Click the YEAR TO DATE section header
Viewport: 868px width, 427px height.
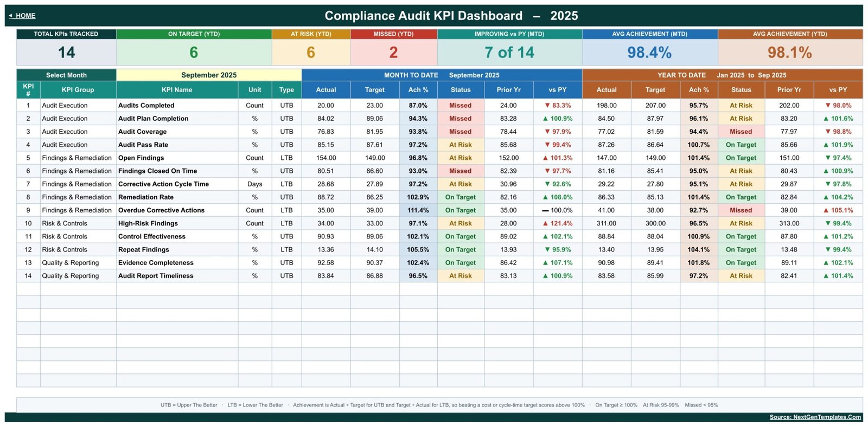(x=722, y=75)
